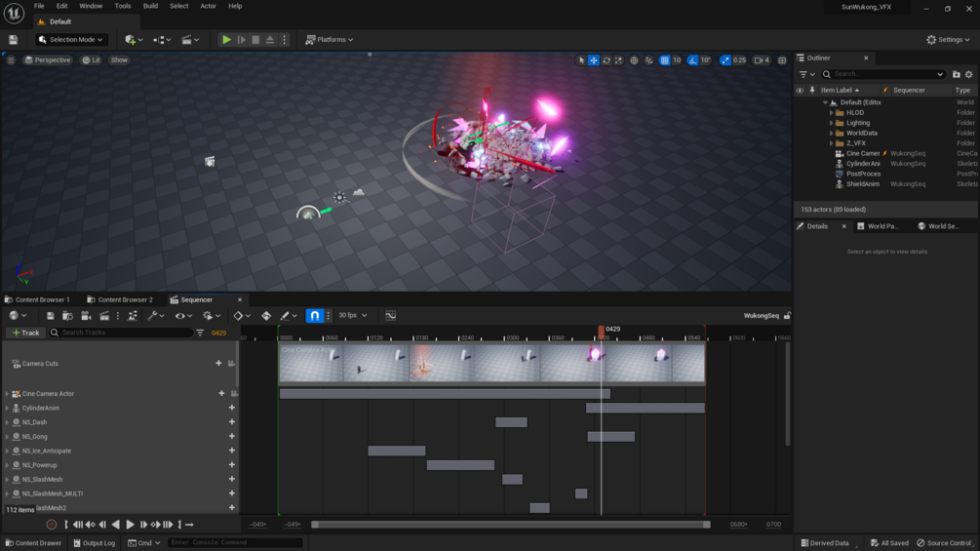980x551 pixels.
Task: Add a new Track
Action: (25, 333)
